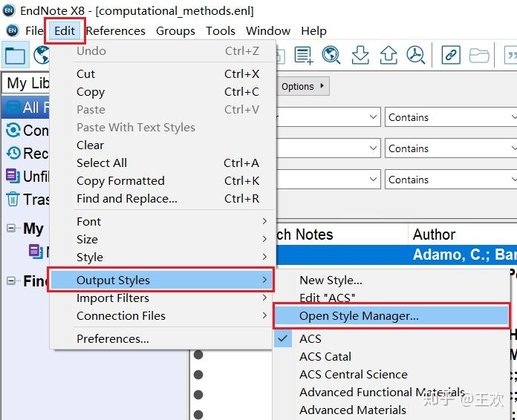Select ACS Central Science style
517x420 pixels.
(x=353, y=374)
